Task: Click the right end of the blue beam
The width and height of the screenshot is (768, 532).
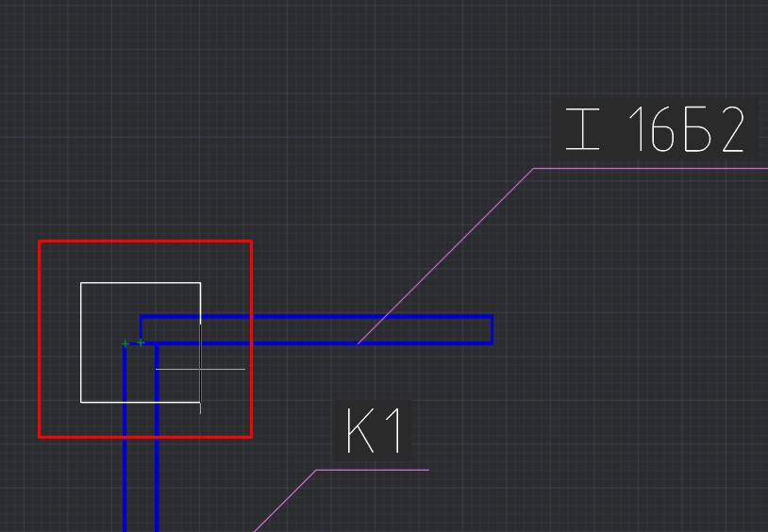Action: coord(492,330)
